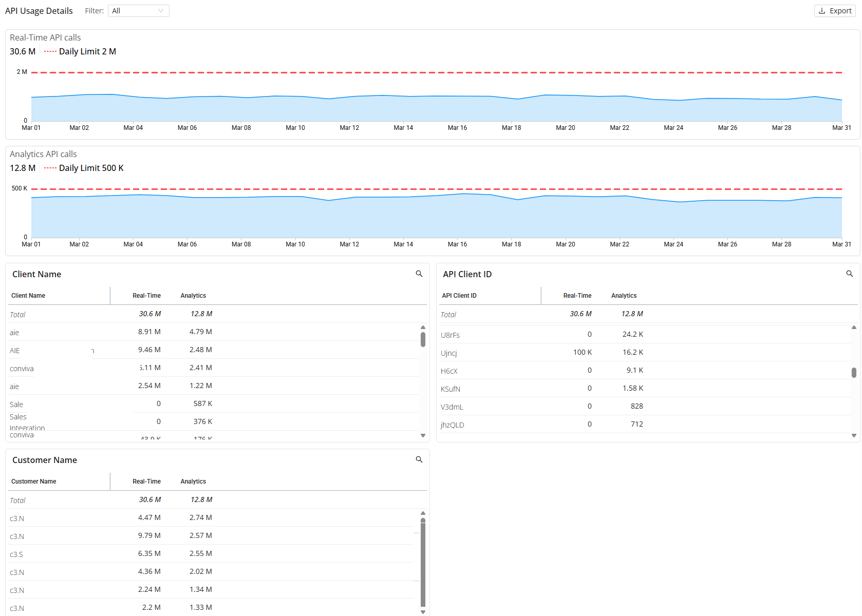Sort by Analytics column in Client Name table
The image size is (862, 616).
point(193,296)
